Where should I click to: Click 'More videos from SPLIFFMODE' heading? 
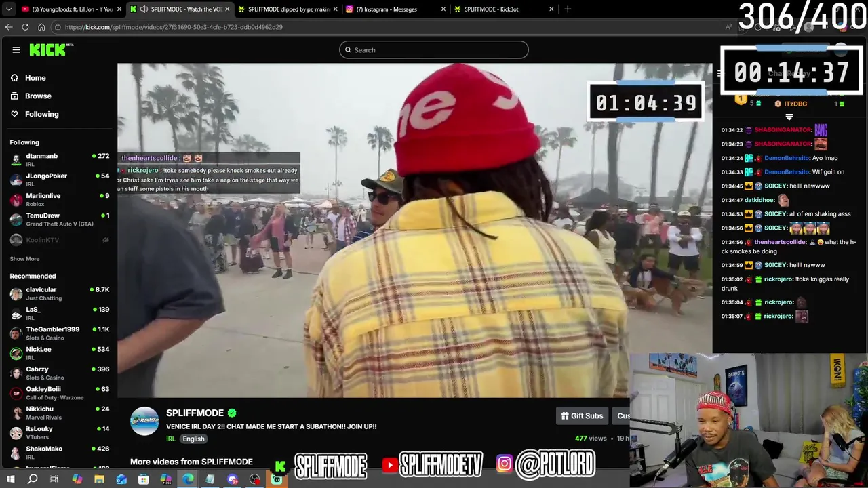tap(191, 462)
